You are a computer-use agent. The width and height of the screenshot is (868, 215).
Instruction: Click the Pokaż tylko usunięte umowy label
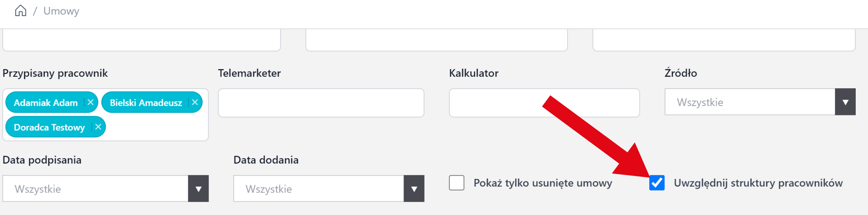542,183
